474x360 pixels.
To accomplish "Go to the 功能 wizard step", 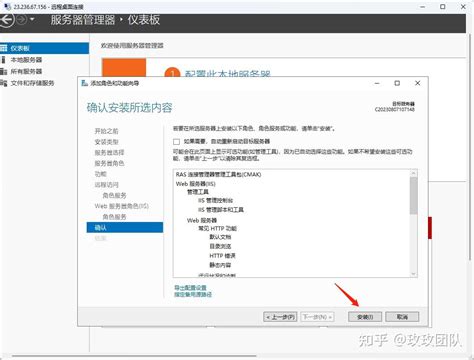I will 100,174.
